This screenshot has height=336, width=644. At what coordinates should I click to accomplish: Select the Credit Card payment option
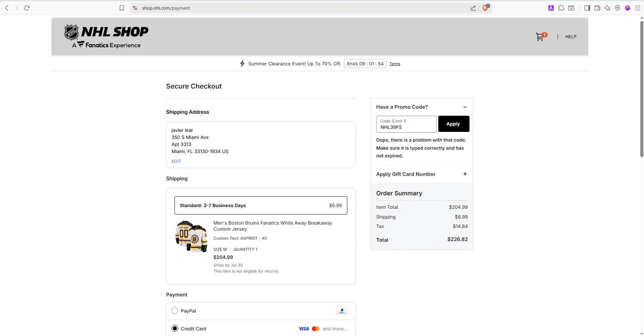[x=175, y=329]
